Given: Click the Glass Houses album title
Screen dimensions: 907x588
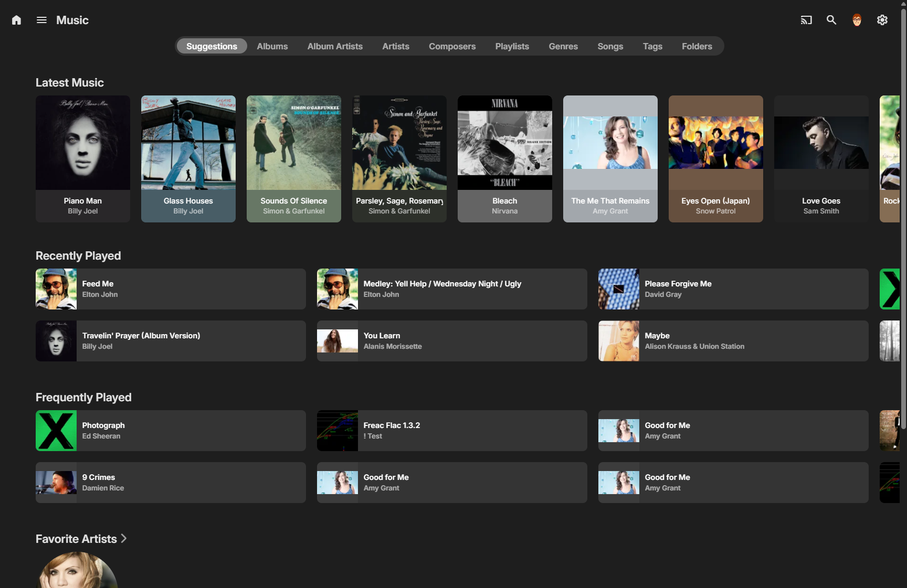Looking at the screenshot, I should [188, 201].
